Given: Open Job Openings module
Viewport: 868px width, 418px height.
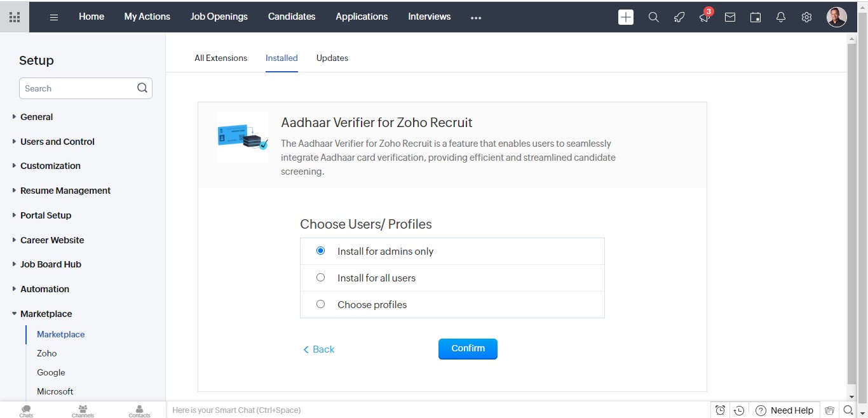Looking at the screenshot, I should coord(219,17).
